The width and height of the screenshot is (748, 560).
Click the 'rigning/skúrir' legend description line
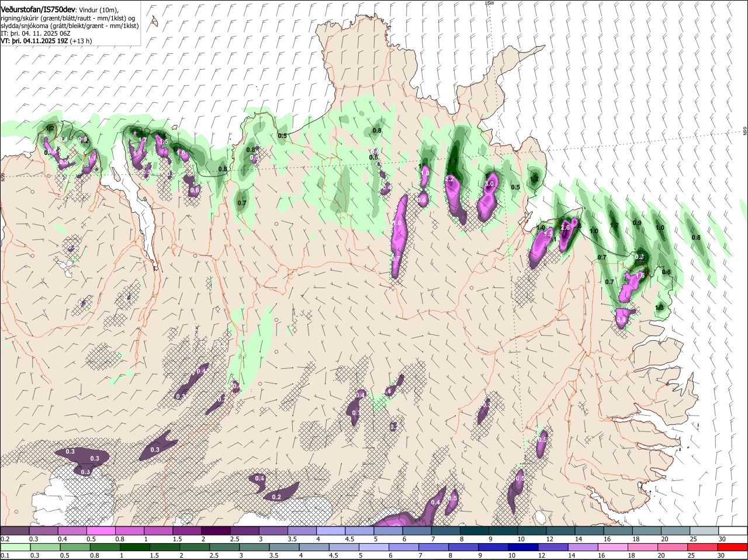pos(68,18)
